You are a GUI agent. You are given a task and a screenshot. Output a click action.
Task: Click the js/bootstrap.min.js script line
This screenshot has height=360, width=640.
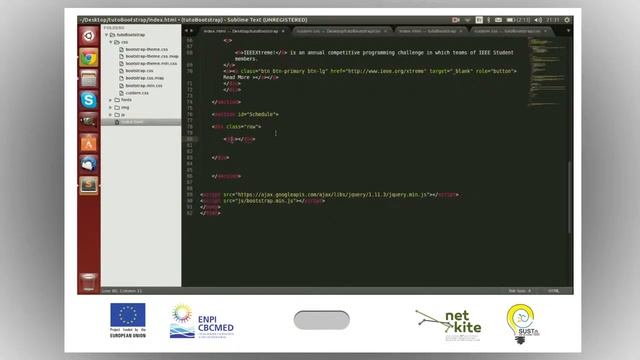262,201
